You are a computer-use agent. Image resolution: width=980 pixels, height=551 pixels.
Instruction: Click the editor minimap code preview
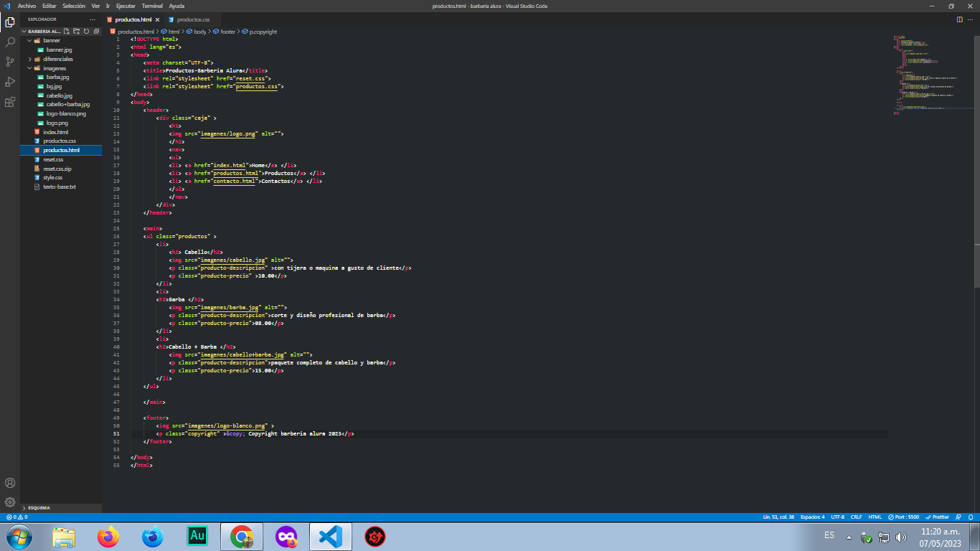pyautogui.click(x=933, y=75)
